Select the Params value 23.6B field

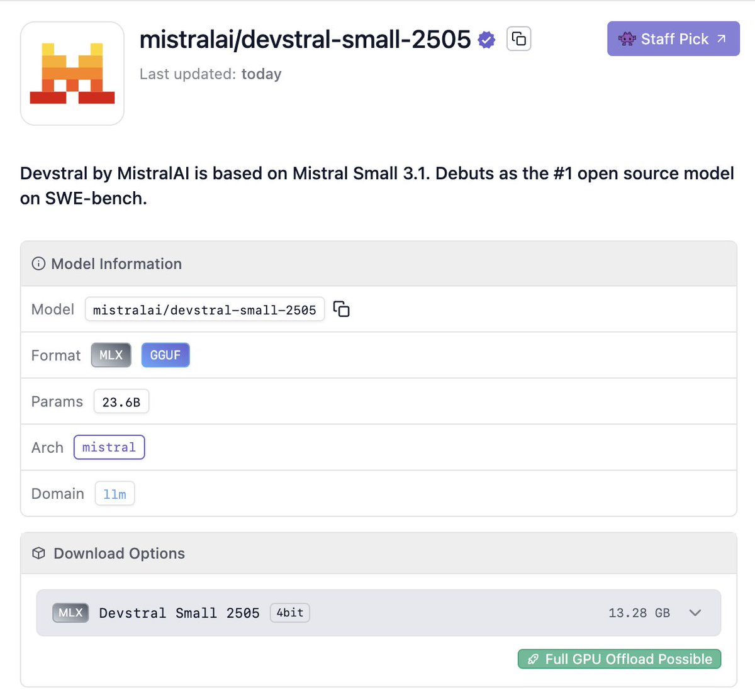click(x=121, y=401)
